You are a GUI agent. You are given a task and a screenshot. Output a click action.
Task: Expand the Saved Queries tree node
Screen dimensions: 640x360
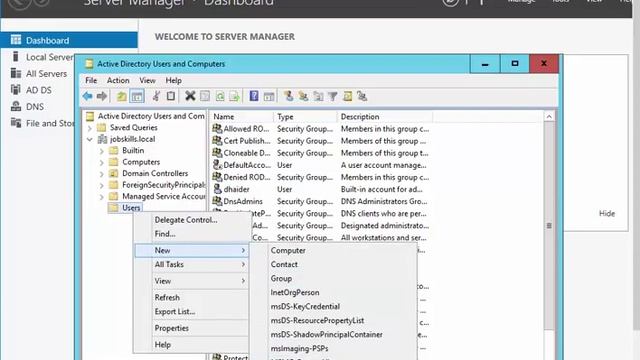coord(90,128)
